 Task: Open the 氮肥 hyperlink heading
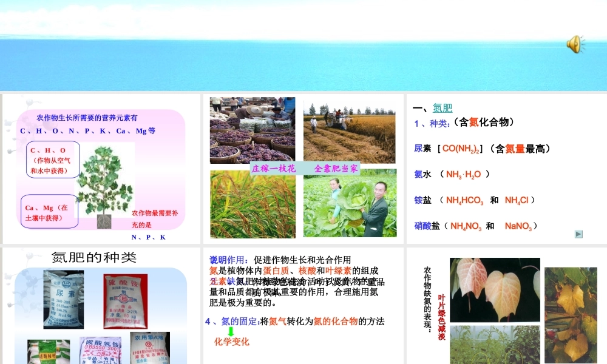tap(443, 109)
